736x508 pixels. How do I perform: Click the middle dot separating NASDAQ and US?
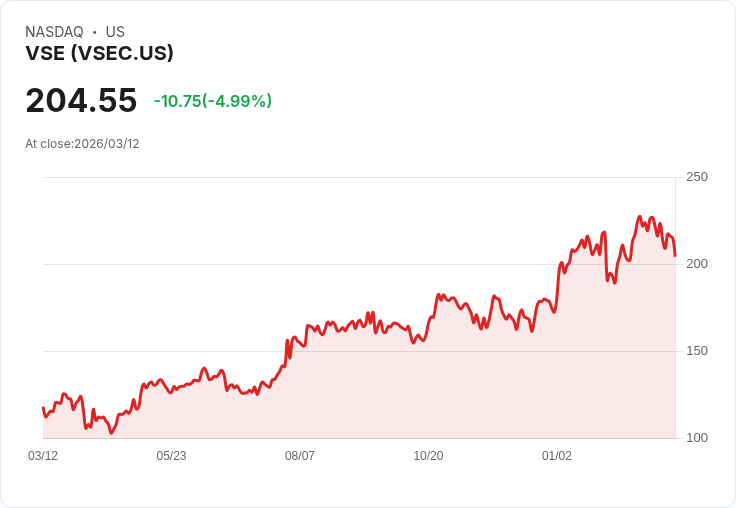95,32
